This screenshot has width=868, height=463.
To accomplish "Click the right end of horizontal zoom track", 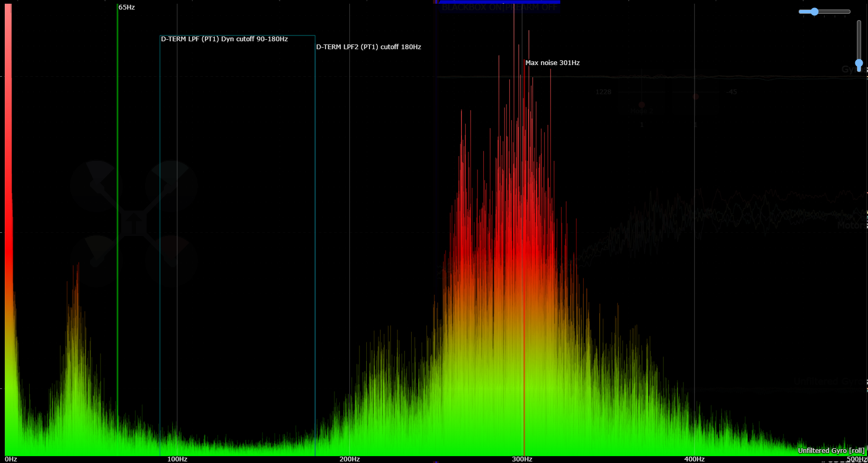I will pyautogui.click(x=848, y=12).
